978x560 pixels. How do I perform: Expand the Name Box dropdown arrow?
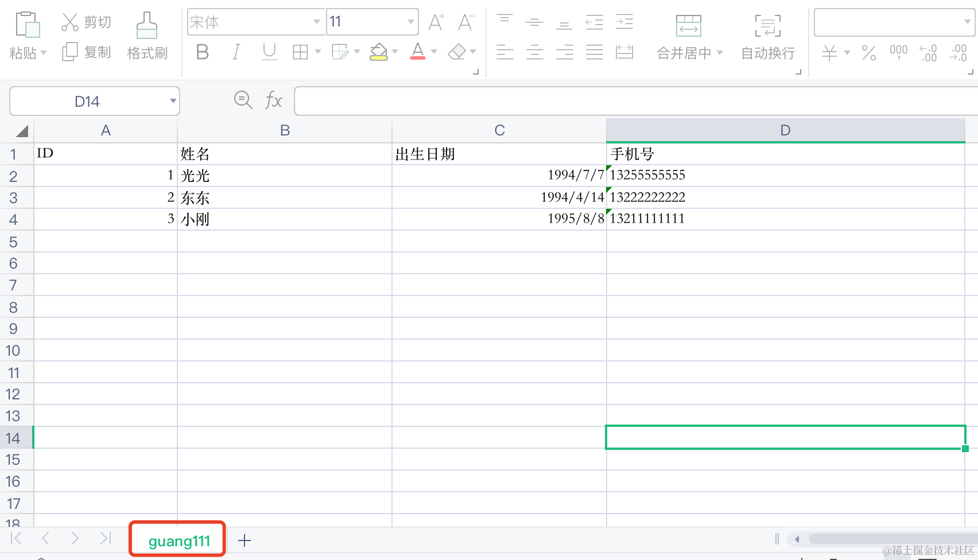tap(173, 101)
